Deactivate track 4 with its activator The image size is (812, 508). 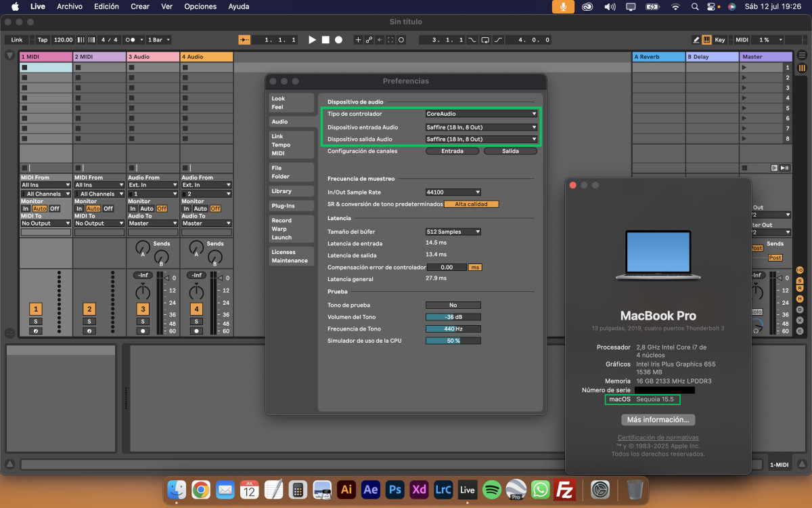click(196, 309)
